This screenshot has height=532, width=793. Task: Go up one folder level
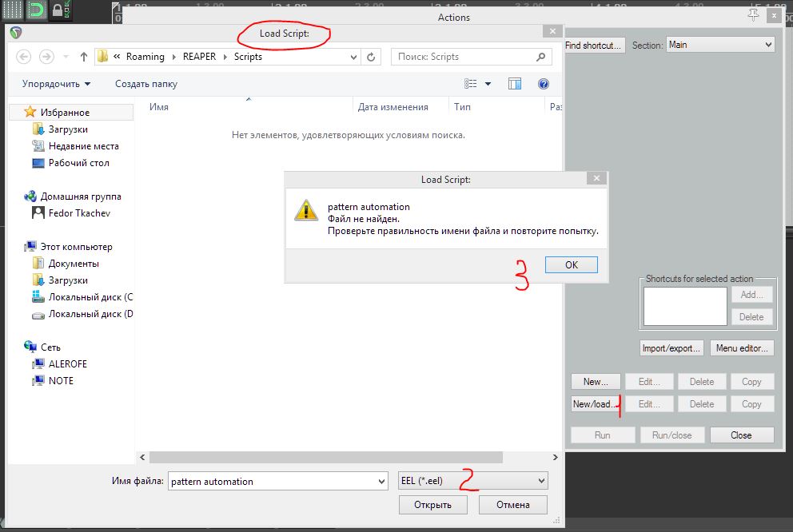(x=84, y=57)
